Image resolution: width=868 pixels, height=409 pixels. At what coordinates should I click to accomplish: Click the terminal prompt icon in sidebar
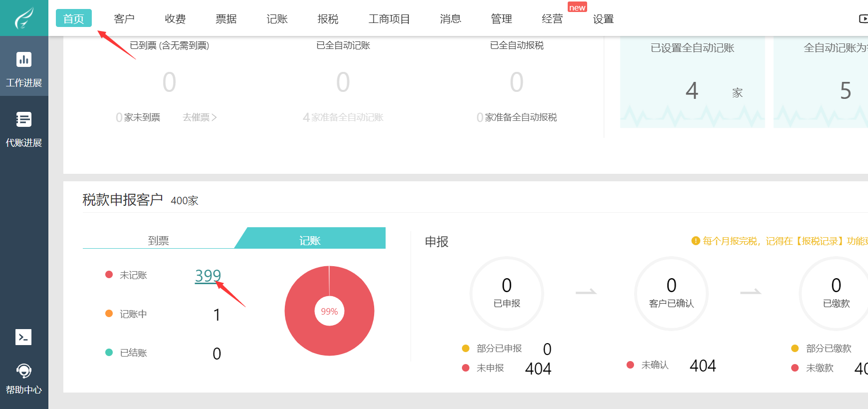pyautogui.click(x=23, y=337)
